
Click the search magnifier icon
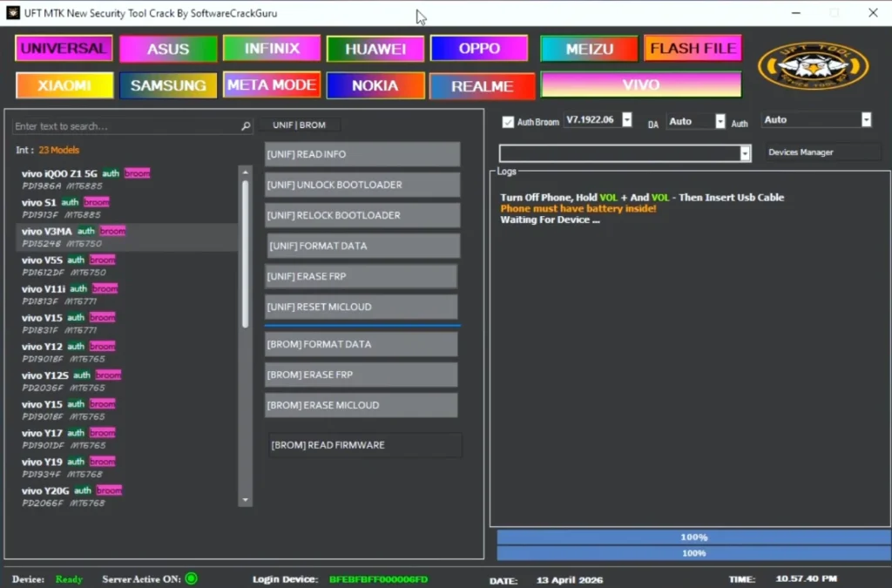(x=246, y=126)
